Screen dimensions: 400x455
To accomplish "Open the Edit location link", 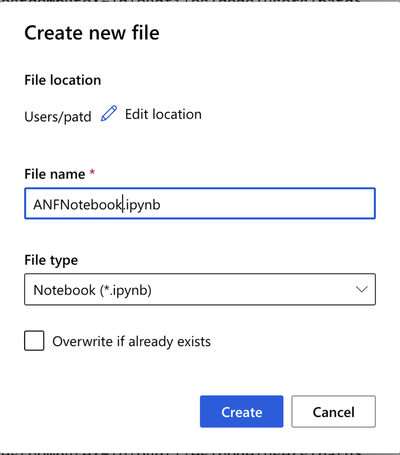I will [163, 114].
